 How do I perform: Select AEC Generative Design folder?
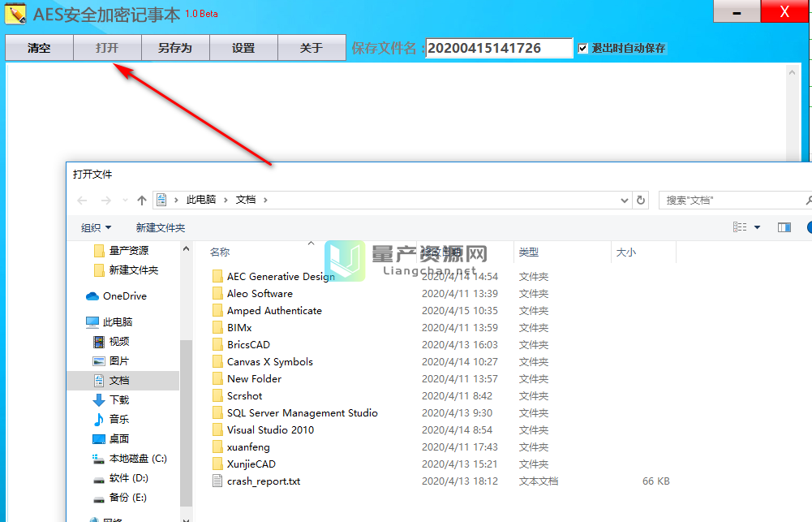[x=281, y=276]
